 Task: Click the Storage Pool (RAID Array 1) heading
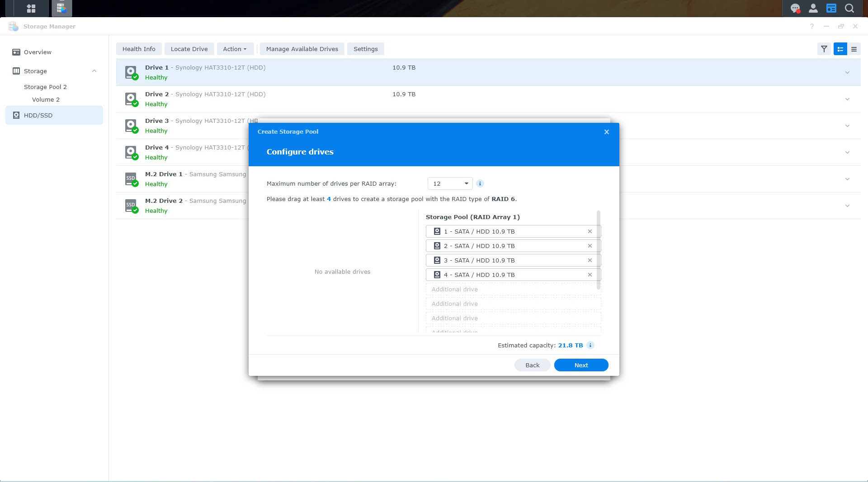[473, 217]
